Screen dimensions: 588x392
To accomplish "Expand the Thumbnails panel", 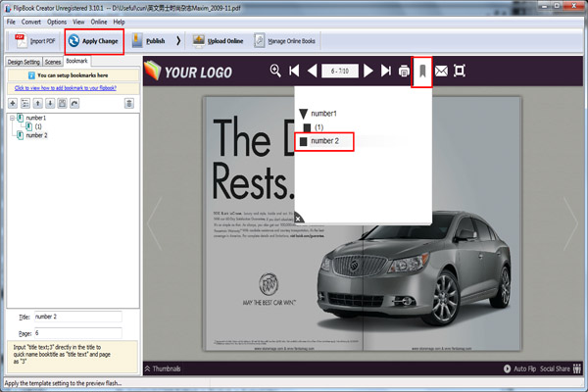I will [x=163, y=368].
